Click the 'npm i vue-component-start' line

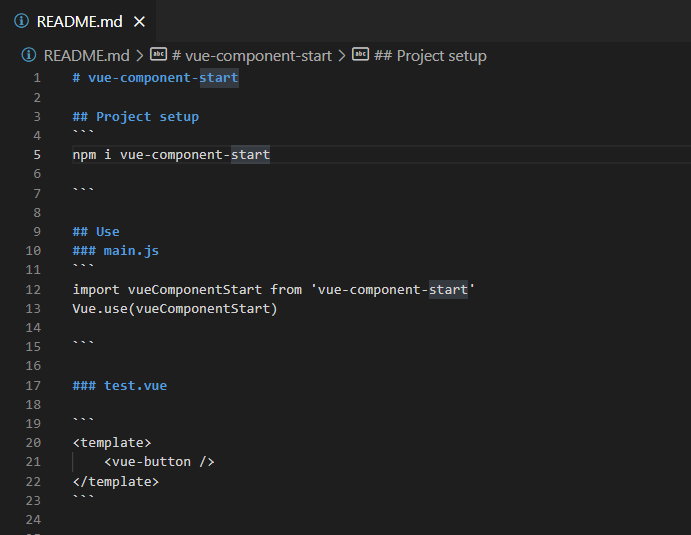pyautogui.click(x=171, y=155)
